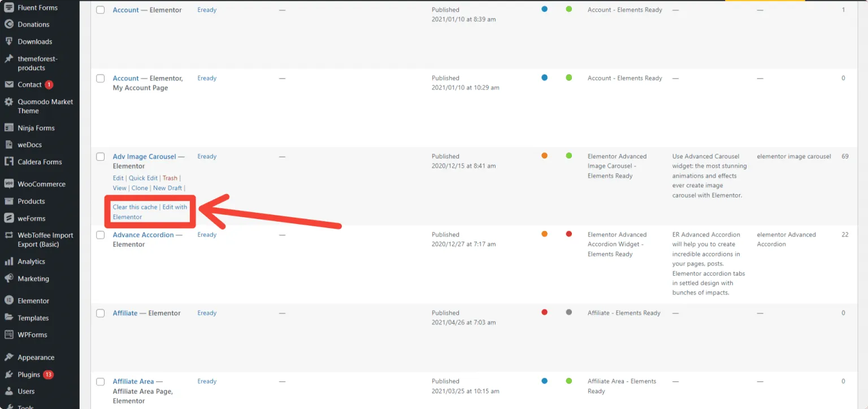Screen dimensions: 868x409
Task: Click the Marketing megaphone icon
Action: coord(10,278)
